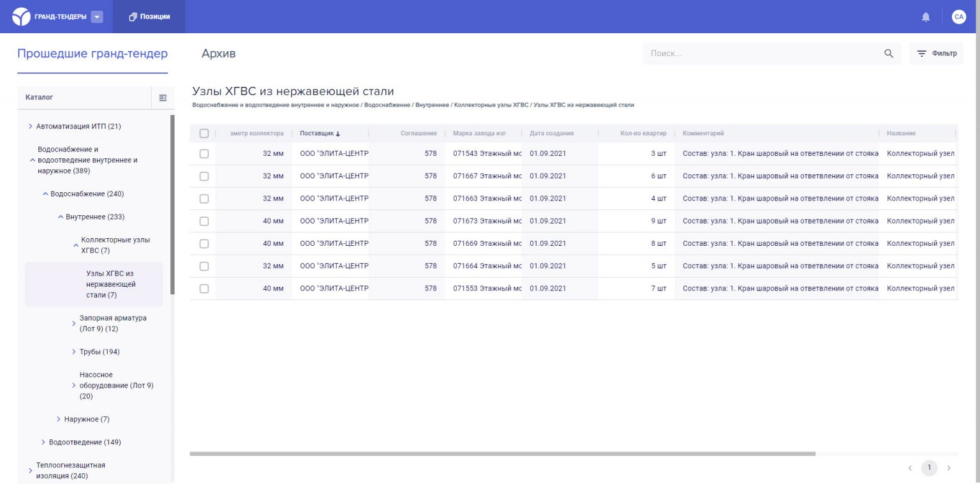
Task: Open the user avatar menu CA
Action: point(959,17)
